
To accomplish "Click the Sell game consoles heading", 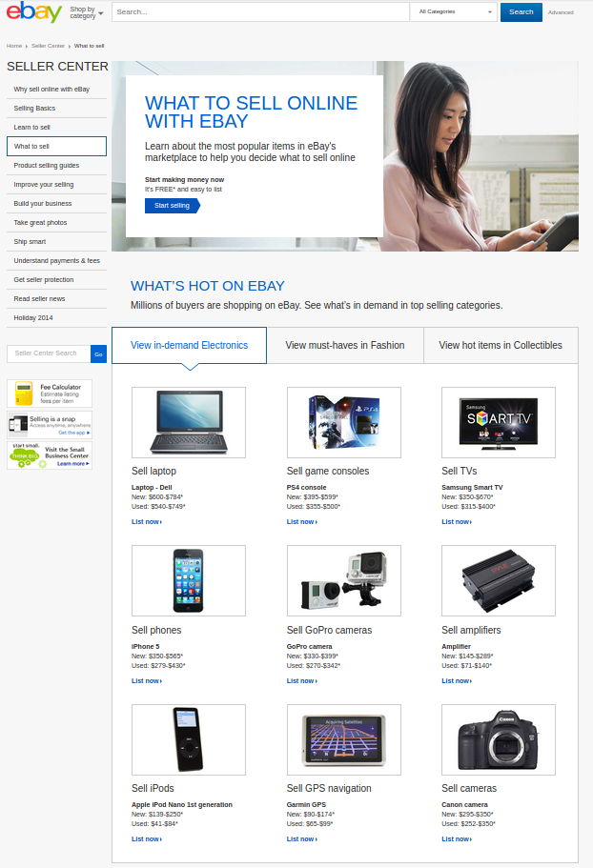I will coord(328,471).
